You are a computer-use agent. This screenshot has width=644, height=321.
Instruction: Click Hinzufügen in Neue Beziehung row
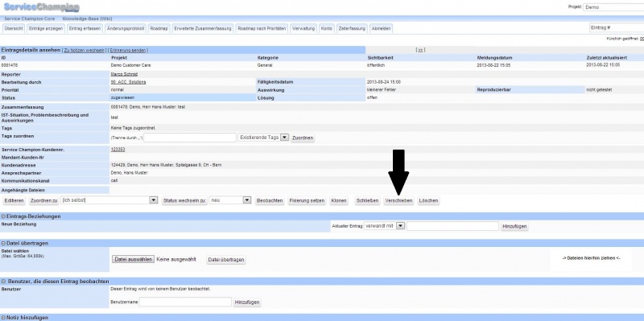point(514,226)
